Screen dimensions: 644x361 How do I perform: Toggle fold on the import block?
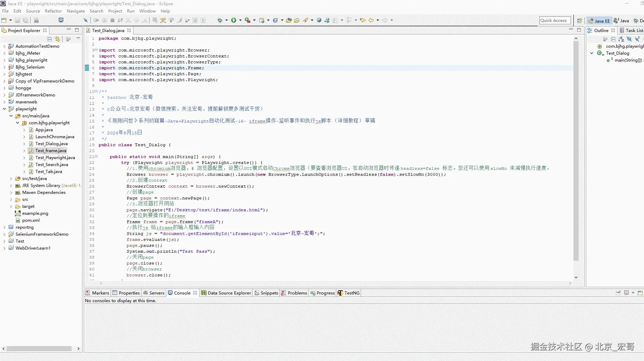pos(96,50)
